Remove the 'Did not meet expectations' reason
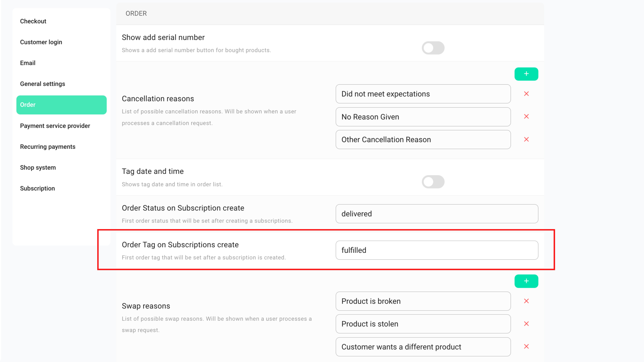 click(x=526, y=94)
